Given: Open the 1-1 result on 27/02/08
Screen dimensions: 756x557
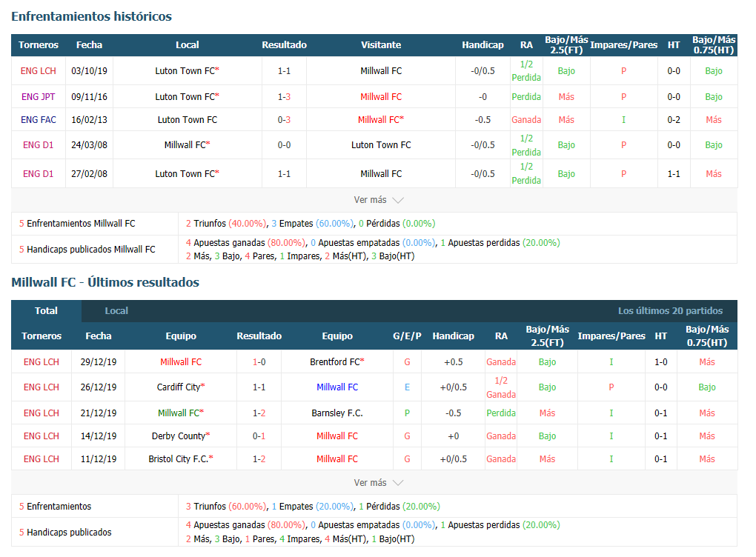Looking at the screenshot, I should coord(284,174).
